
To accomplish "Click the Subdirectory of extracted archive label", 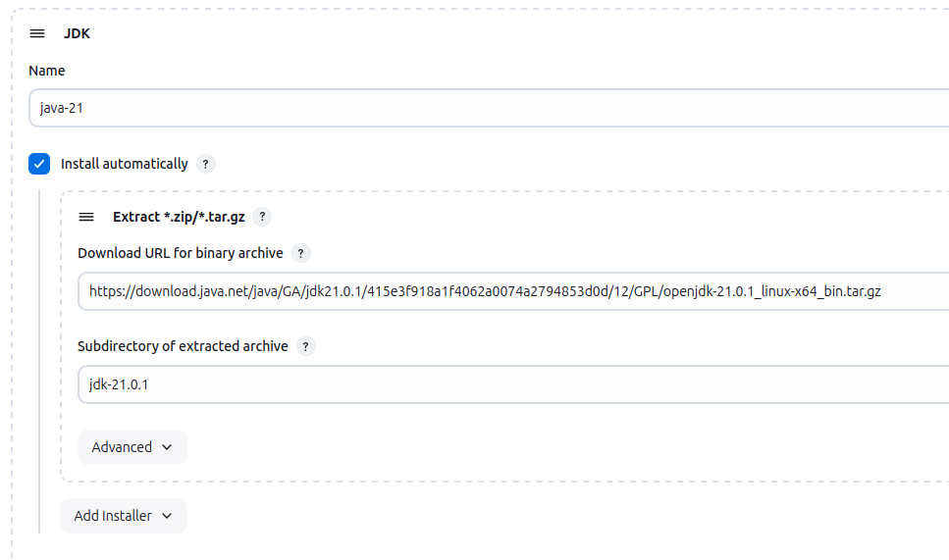I will coord(183,346).
